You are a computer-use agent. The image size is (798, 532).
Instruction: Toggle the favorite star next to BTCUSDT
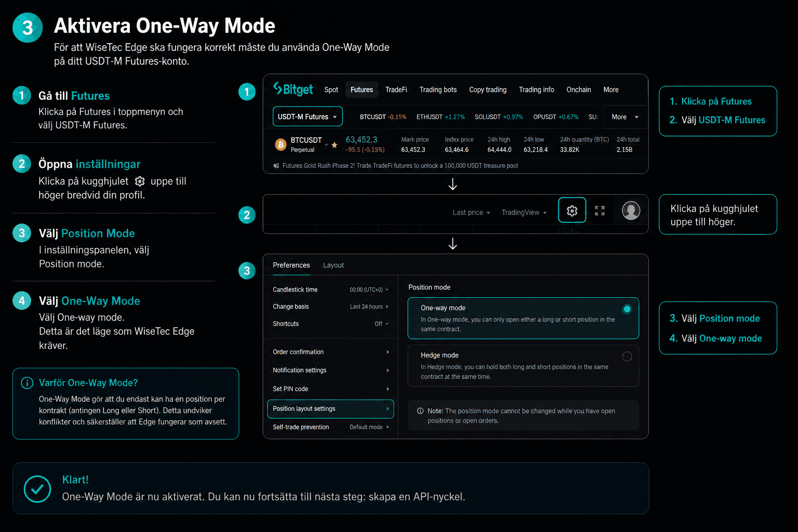pos(335,145)
